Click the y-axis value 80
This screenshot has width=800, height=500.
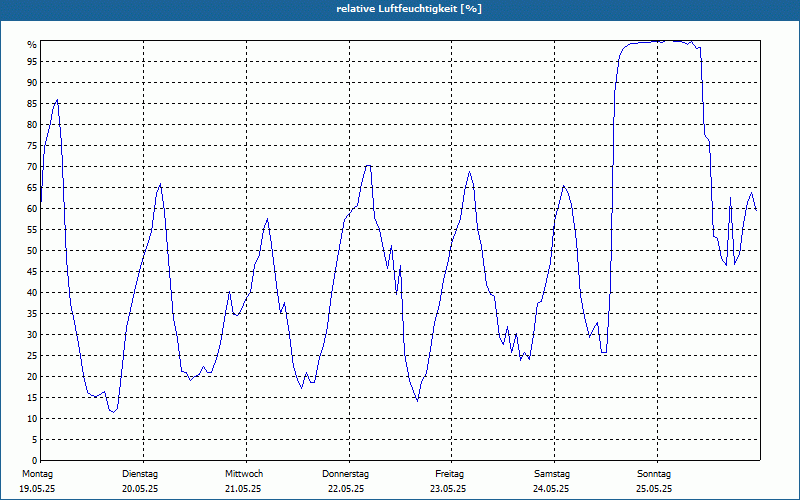click(x=32, y=124)
